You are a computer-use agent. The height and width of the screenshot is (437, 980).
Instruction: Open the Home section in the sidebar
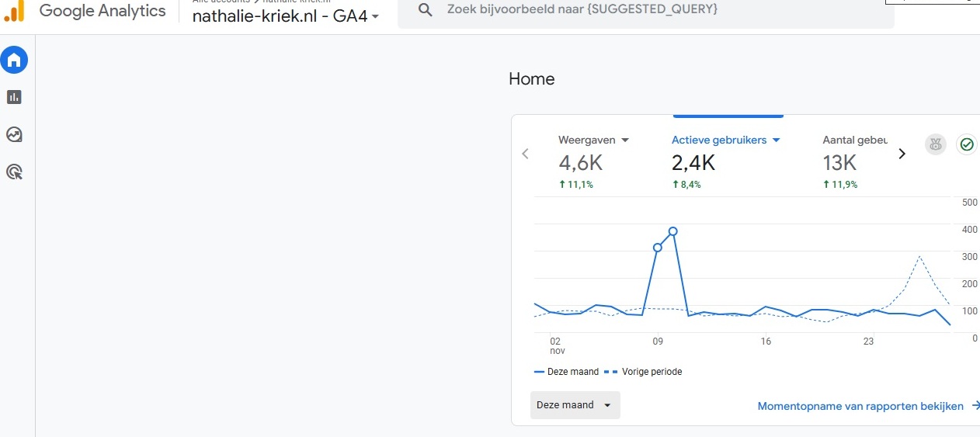(14, 60)
